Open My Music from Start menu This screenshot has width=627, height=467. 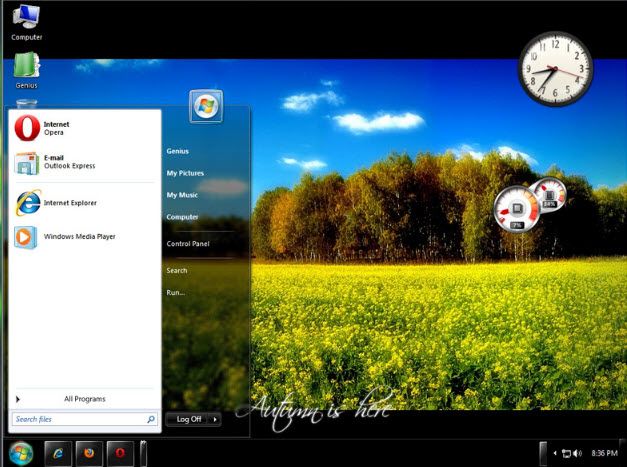[182, 195]
